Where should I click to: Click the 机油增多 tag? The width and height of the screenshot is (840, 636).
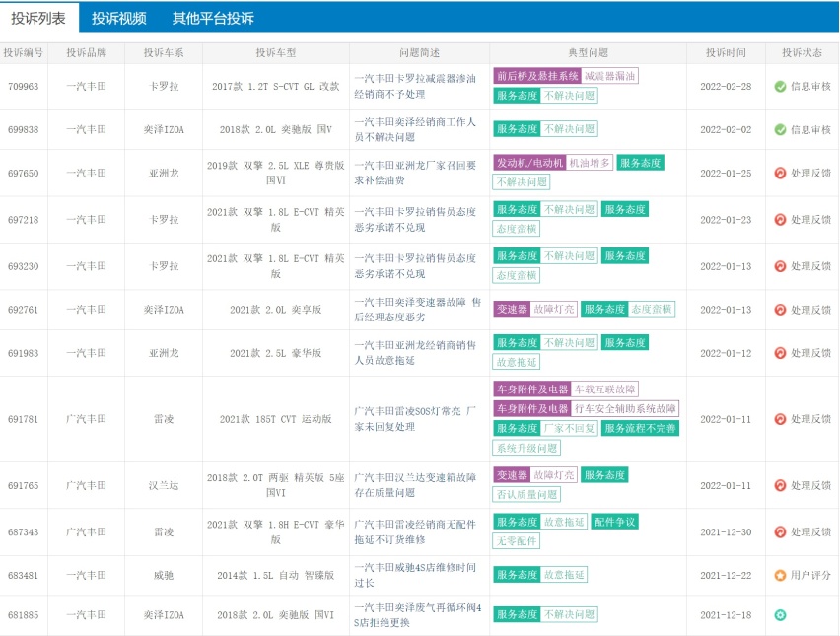tap(590, 163)
